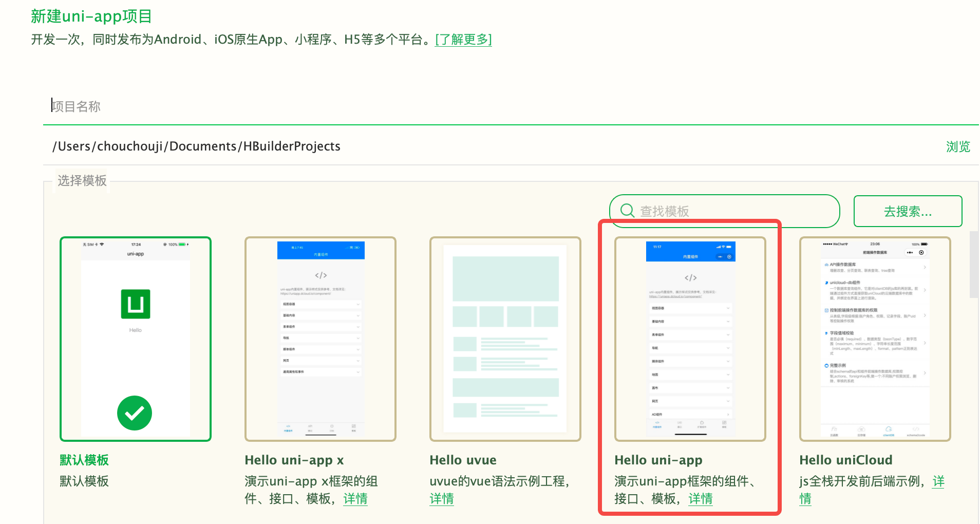The width and height of the screenshot is (980, 524).
Task: Open 详情 link under Hello uvue
Action: click(x=442, y=499)
